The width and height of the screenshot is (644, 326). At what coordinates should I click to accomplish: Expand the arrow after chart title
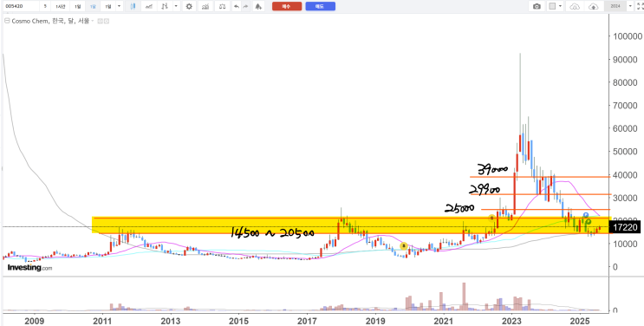point(93,21)
